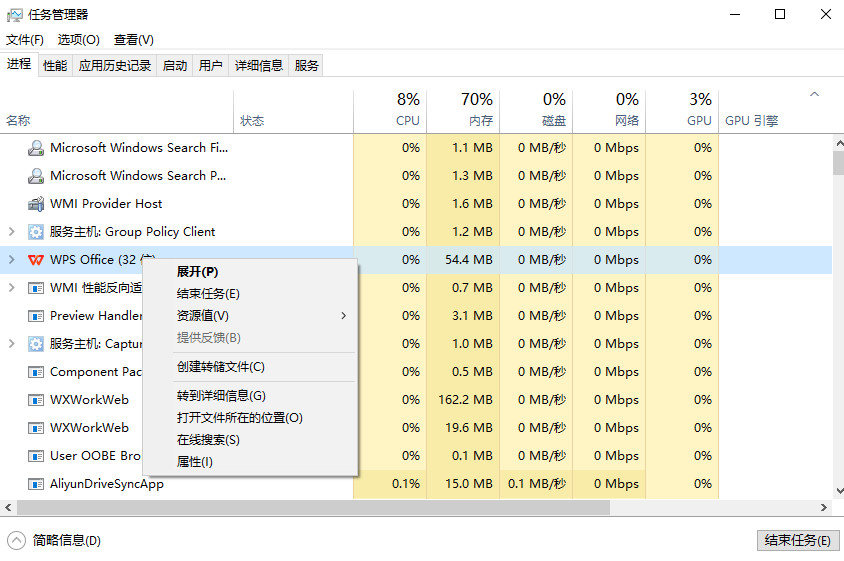
Task: Click the 0.1% CPU cell
Action: tap(390, 484)
